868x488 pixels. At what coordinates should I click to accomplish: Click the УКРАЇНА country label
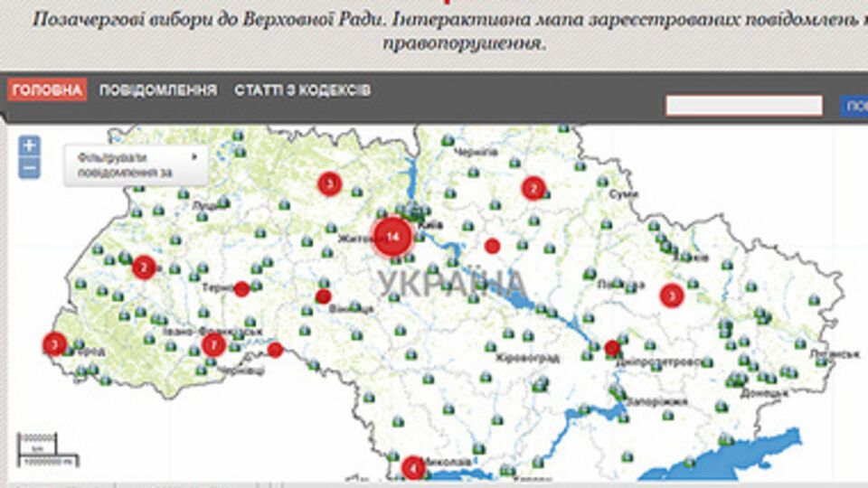pos(452,283)
